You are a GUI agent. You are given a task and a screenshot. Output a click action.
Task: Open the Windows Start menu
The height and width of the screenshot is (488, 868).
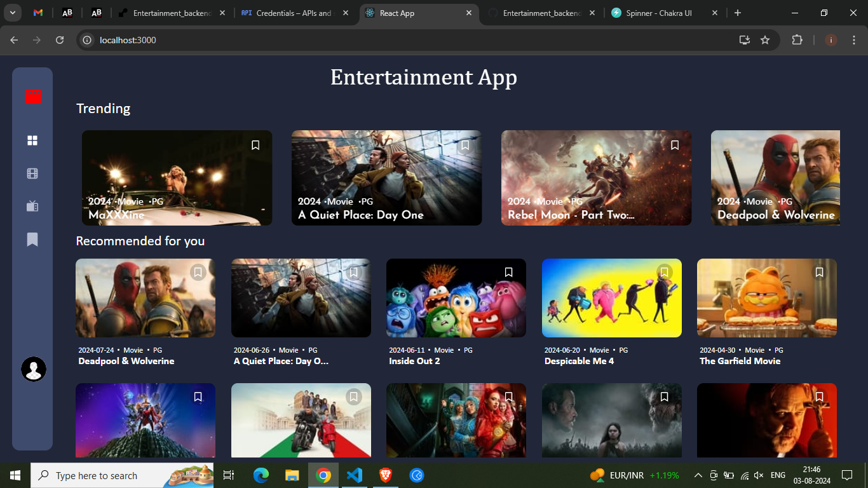tap(15, 475)
